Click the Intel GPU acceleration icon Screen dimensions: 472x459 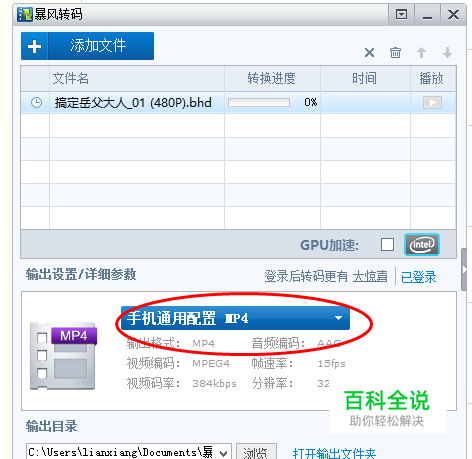(x=422, y=245)
